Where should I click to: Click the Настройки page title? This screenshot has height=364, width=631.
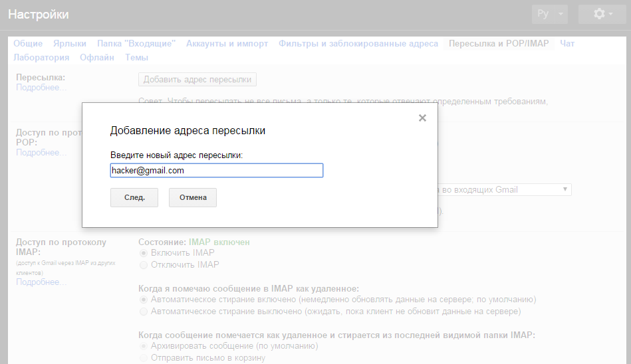point(39,15)
